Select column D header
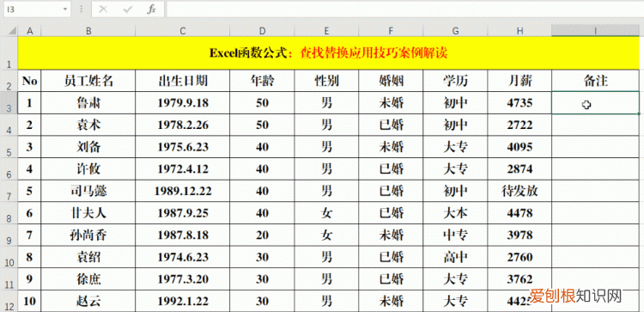This screenshot has width=644, height=312. pyautogui.click(x=262, y=31)
